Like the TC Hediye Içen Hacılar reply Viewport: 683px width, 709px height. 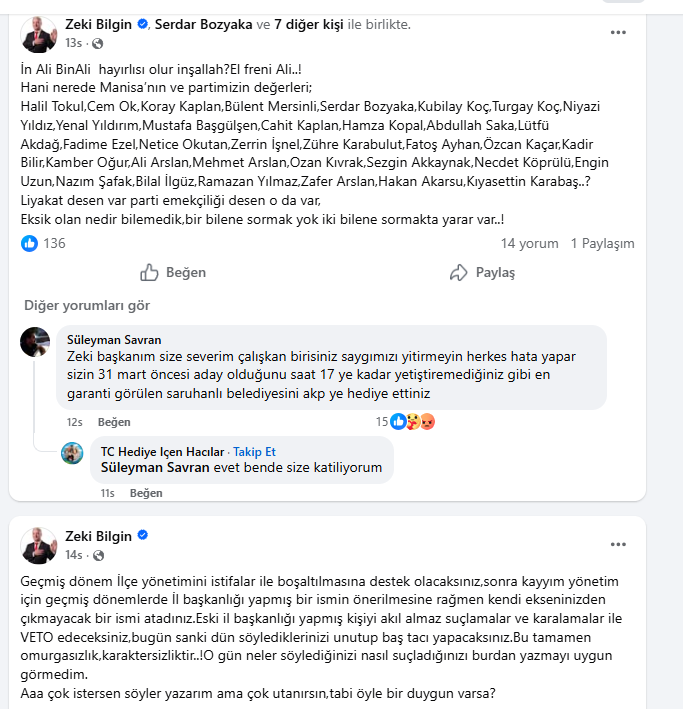(x=146, y=493)
